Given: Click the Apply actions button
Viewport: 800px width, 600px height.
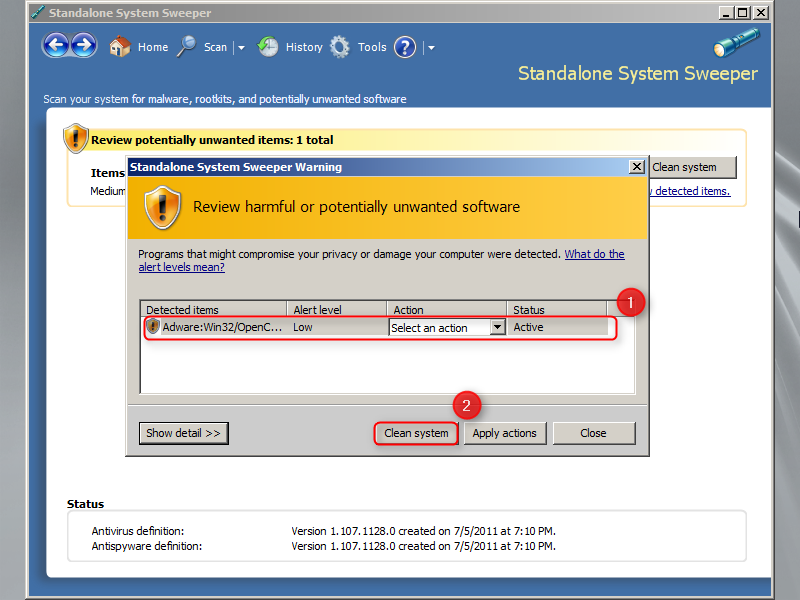Looking at the screenshot, I should tap(505, 433).
